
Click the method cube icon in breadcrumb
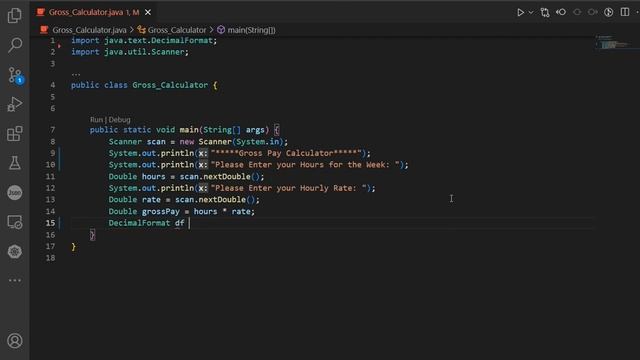pos(221,30)
